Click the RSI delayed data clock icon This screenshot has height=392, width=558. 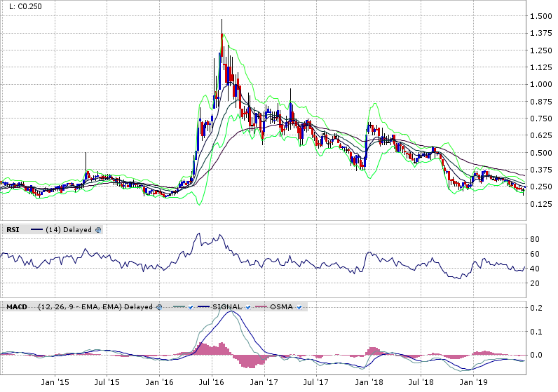[98, 229]
